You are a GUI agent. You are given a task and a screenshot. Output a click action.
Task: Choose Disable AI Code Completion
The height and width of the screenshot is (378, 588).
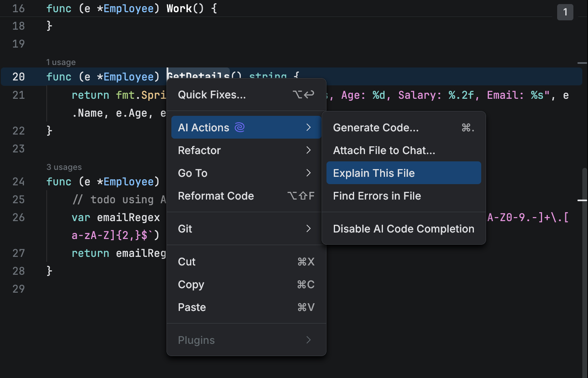tap(403, 228)
